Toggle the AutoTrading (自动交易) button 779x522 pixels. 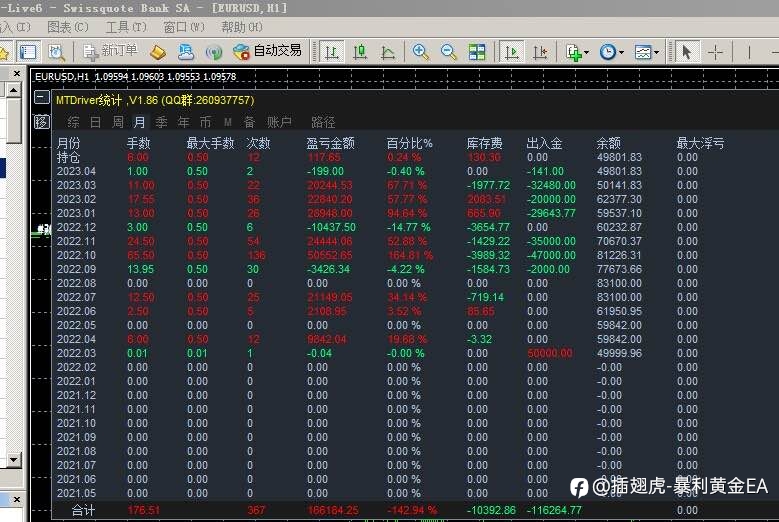click(x=267, y=51)
